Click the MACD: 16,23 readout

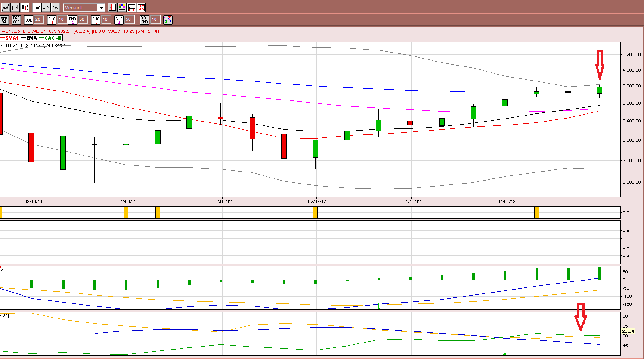(x=121, y=31)
